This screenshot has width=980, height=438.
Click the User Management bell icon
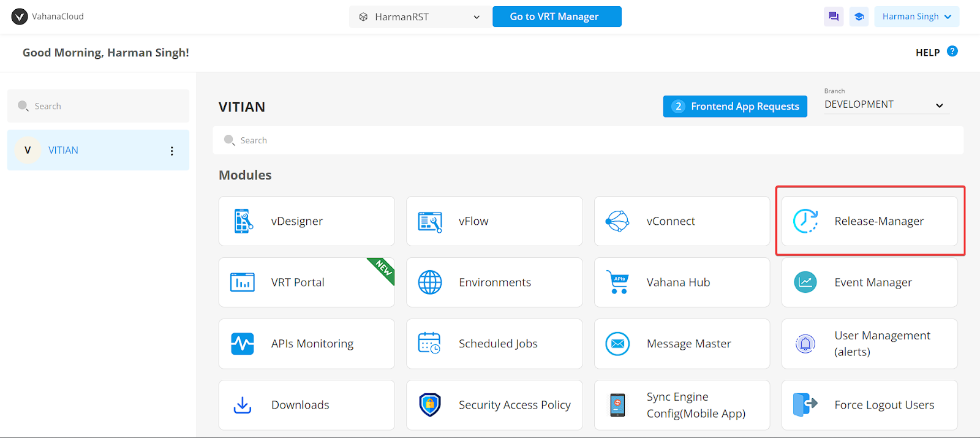(805, 344)
